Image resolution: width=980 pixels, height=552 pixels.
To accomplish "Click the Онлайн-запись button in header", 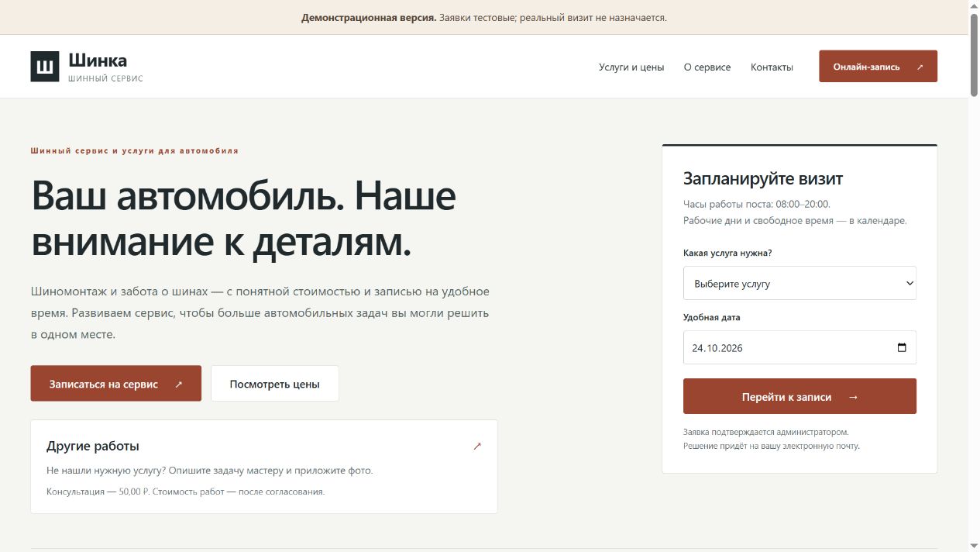I will [x=878, y=67].
